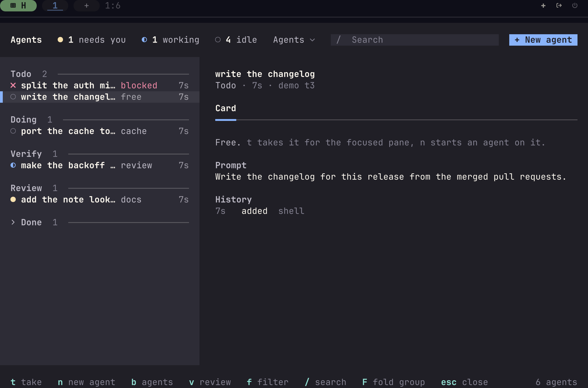
Task: Click circle icon of port the cache
Action: coord(13,131)
